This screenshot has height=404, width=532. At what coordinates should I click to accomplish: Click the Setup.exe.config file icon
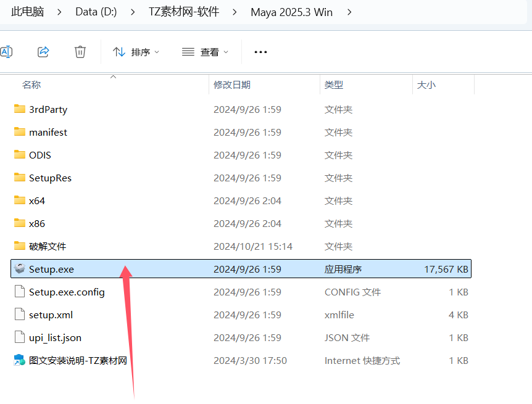click(20, 291)
